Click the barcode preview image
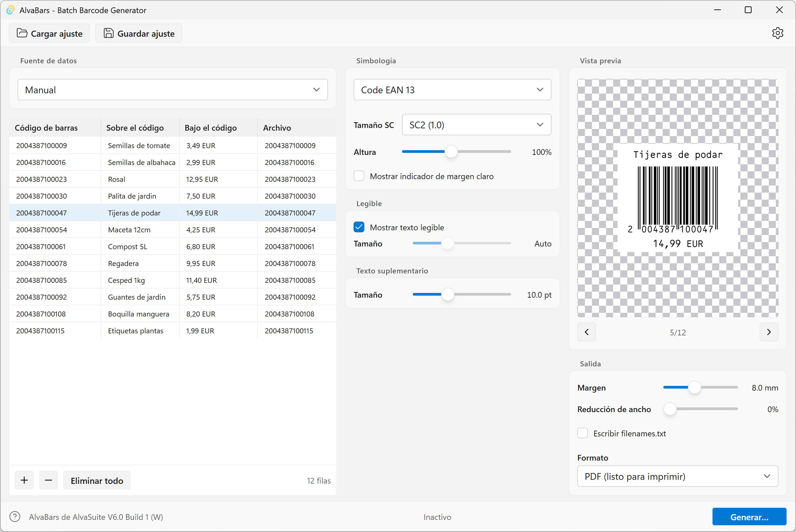This screenshot has width=796, height=532. pyautogui.click(x=677, y=198)
